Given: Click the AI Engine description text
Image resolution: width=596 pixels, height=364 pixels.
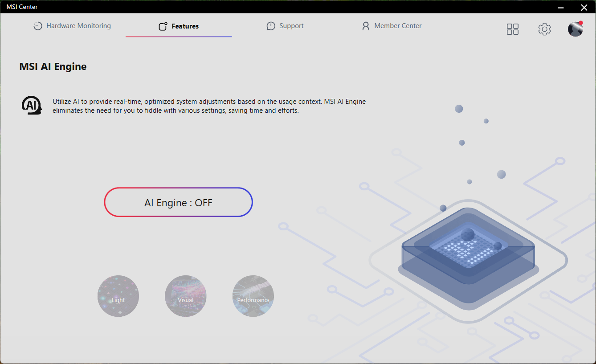Looking at the screenshot, I should (209, 106).
